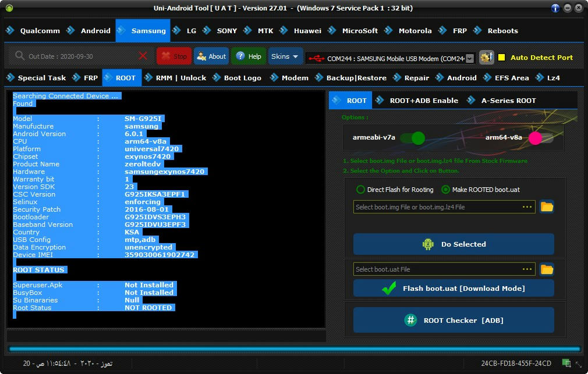Click the NOT ROOTED status text
Image resolution: width=588 pixels, height=374 pixels.
(148, 308)
